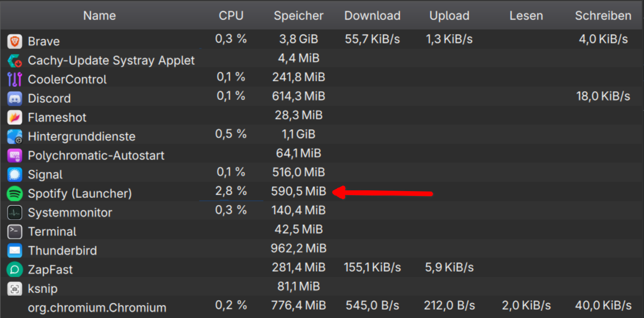The image size is (644, 318).
Task: Click the ZapFast icon
Action: (15, 270)
